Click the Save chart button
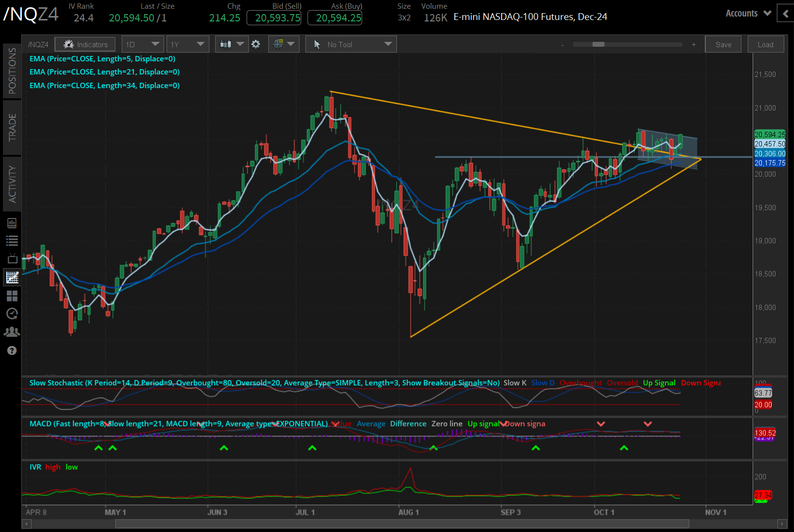794x532 pixels. [723, 44]
